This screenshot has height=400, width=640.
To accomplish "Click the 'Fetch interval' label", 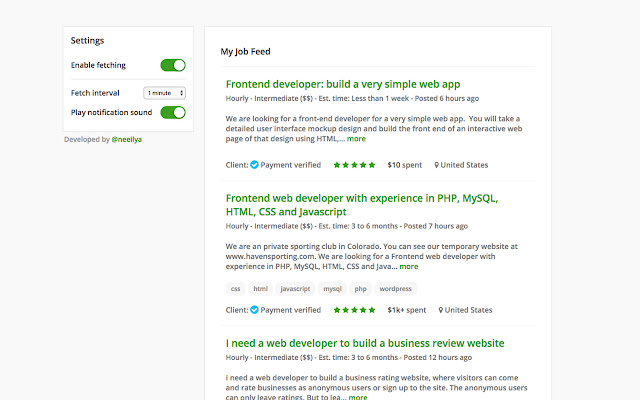I will (x=95, y=93).
